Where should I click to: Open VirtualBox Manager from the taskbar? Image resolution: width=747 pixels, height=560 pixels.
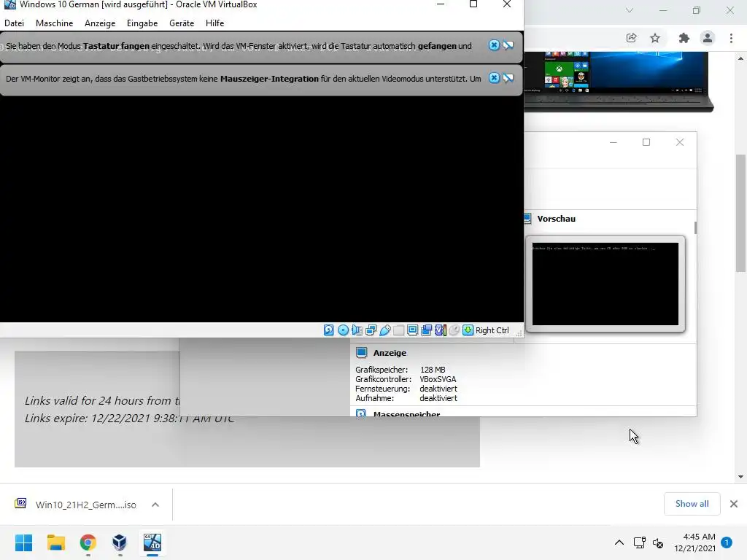(x=120, y=542)
